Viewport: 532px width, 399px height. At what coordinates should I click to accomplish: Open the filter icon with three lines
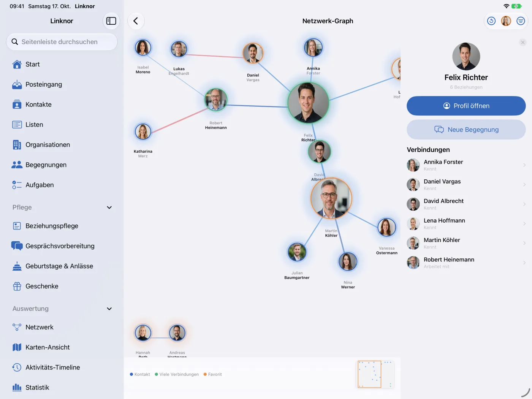(x=521, y=21)
